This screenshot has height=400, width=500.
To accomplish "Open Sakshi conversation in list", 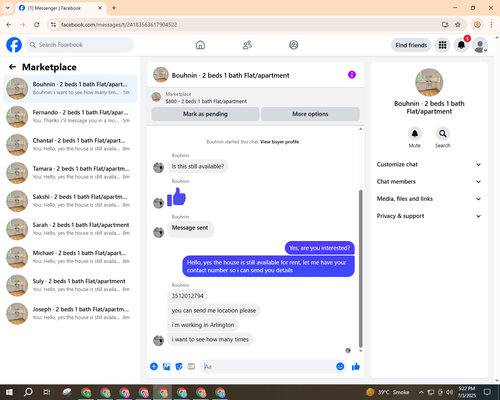I will pos(70,201).
